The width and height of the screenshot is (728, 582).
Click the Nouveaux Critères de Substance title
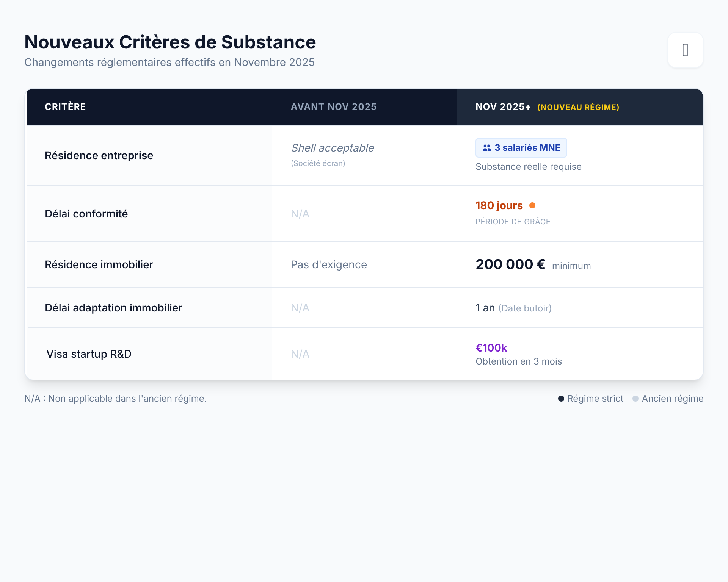click(x=170, y=42)
